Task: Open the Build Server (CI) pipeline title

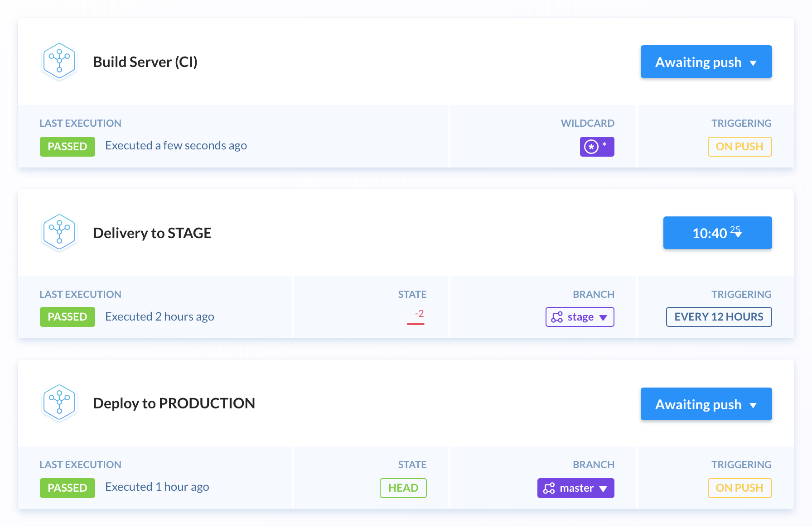Action: pos(145,62)
